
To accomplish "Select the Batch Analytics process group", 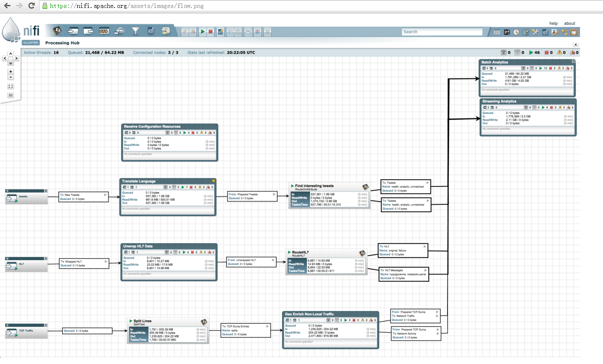I will (527, 78).
